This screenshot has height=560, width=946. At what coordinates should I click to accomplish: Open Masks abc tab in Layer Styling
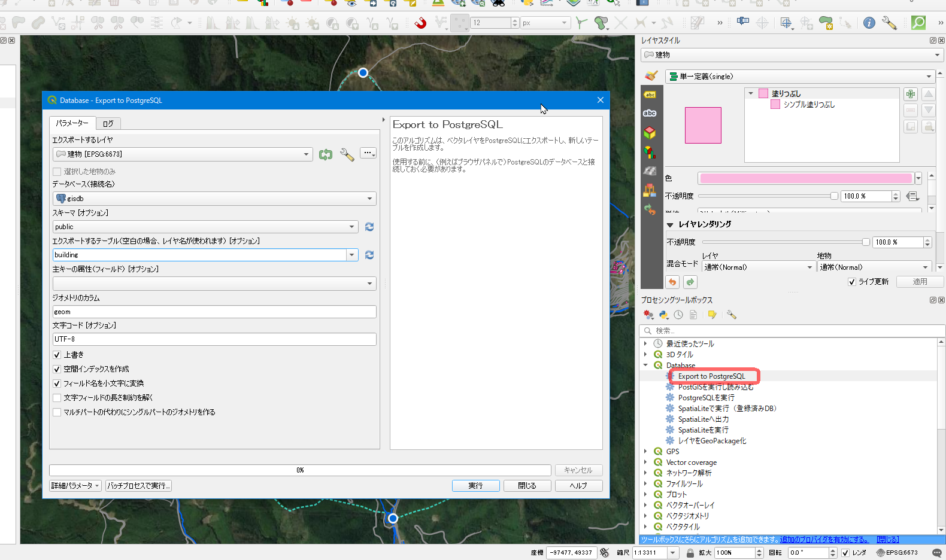650,113
